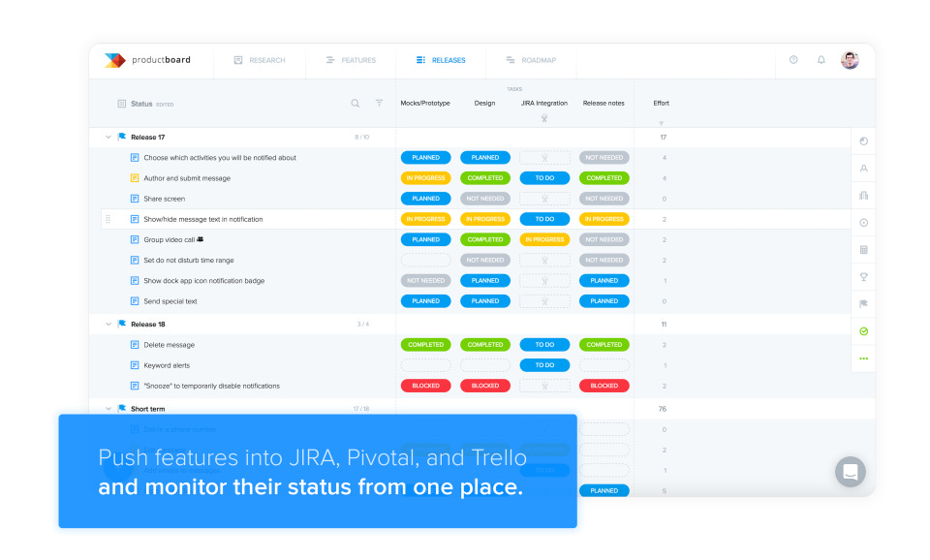This screenshot has height=560, width=930.
Task: Click the search magnifier icon
Action: 356,104
